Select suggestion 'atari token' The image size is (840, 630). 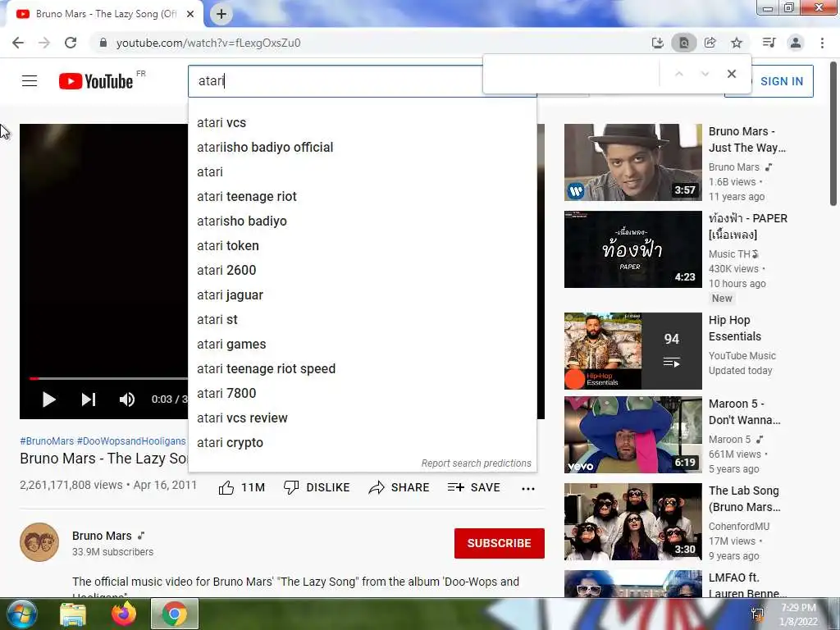tap(362, 246)
